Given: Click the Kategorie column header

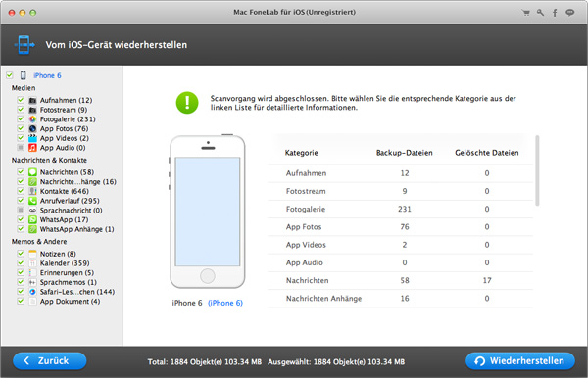Looking at the screenshot, I should pyautogui.click(x=302, y=153).
